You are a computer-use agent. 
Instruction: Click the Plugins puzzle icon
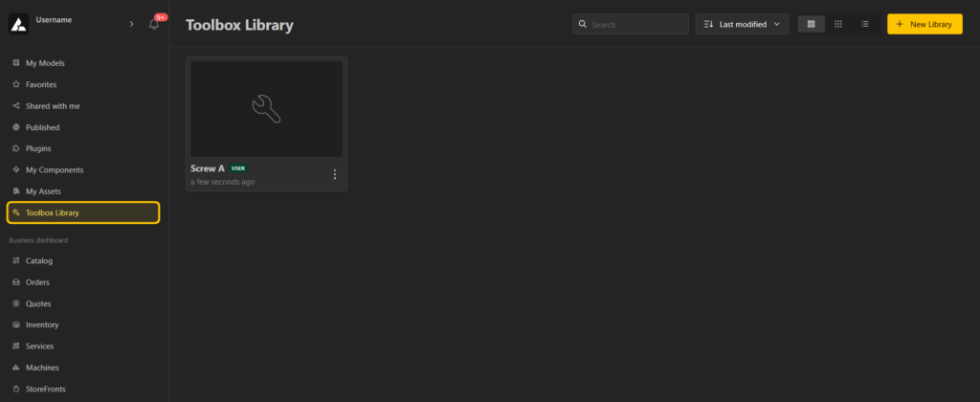[16, 148]
